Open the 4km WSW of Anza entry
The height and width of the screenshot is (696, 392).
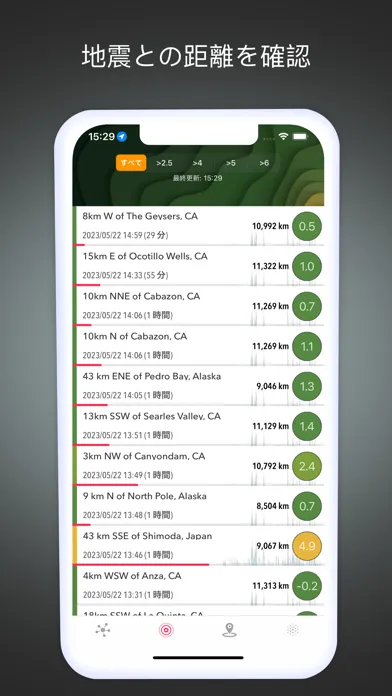[198, 585]
